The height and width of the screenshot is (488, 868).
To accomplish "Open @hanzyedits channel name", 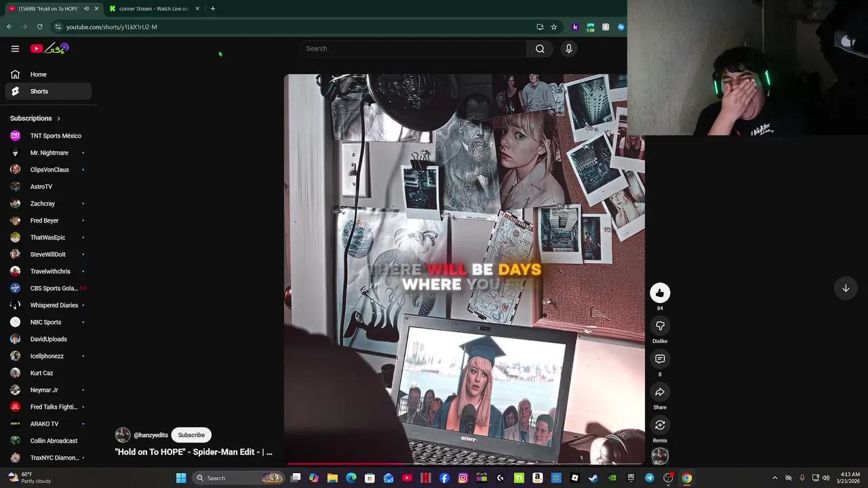I will [x=151, y=435].
